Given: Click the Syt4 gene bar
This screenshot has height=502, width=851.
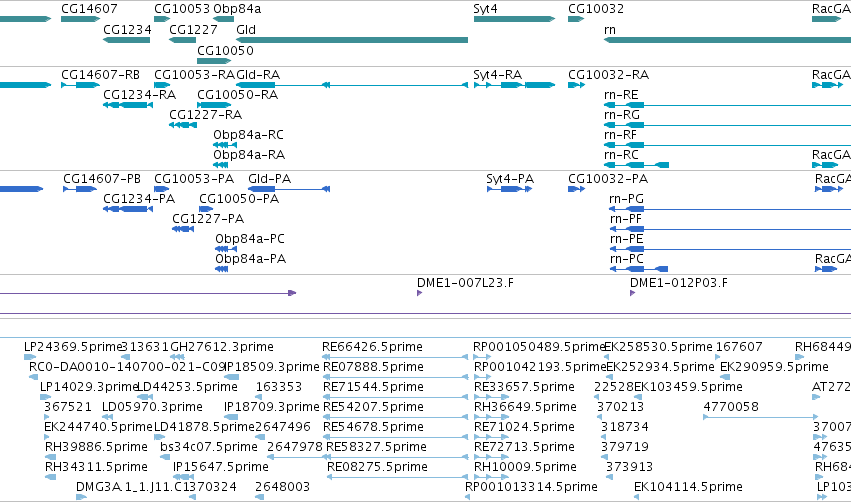Looking at the screenshot, I should (515, 19).
